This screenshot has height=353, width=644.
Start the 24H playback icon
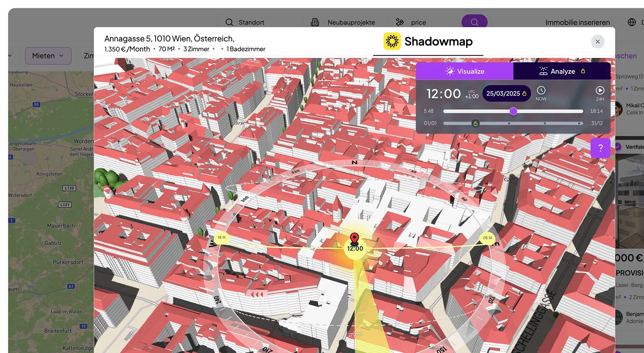(600, 90)
